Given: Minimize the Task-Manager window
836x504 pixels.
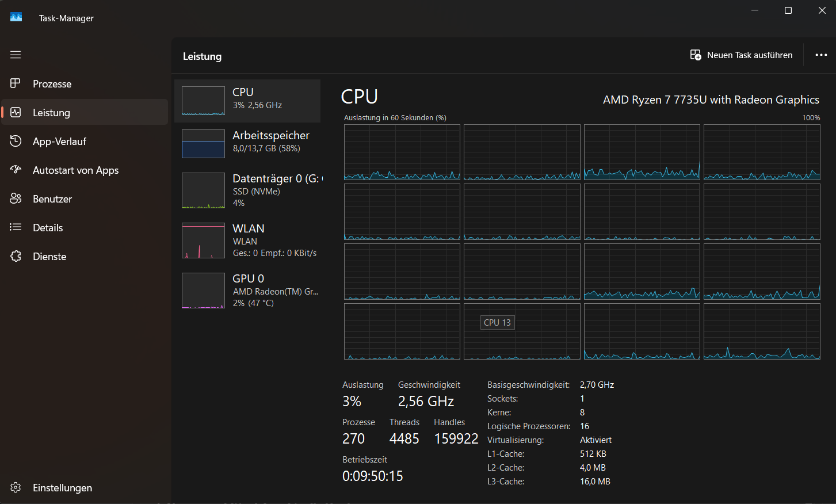Looking at the screenshot, I should click(755, 10).
